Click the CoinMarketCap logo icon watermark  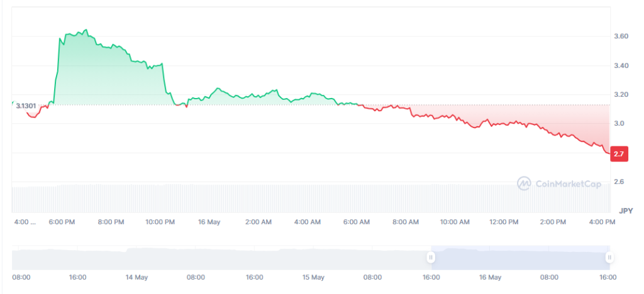[524, 183]
